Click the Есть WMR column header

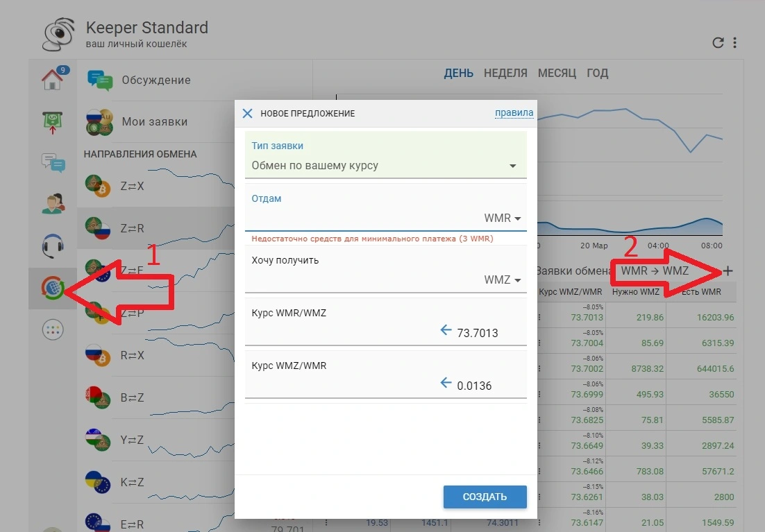[701, 291]
